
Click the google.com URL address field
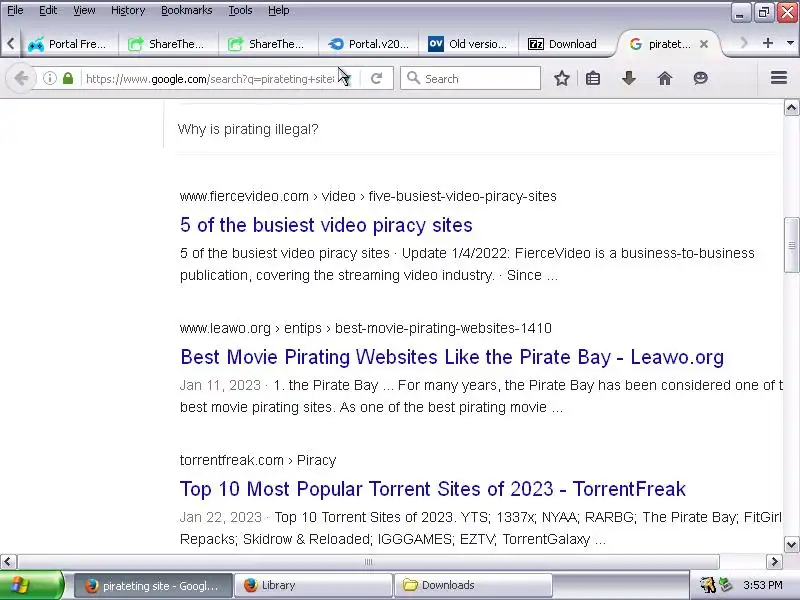[x=210, y=79]
